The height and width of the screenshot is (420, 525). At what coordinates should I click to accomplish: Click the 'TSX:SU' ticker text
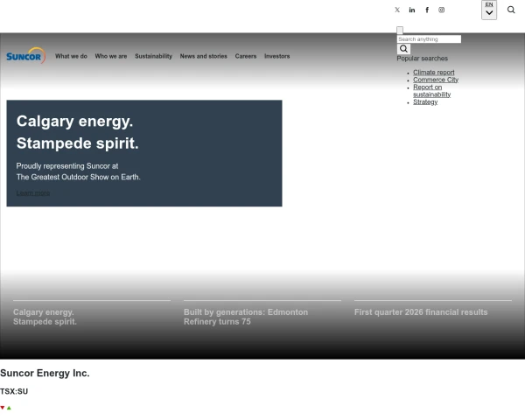pyautogui.click(x=14, y=391)
